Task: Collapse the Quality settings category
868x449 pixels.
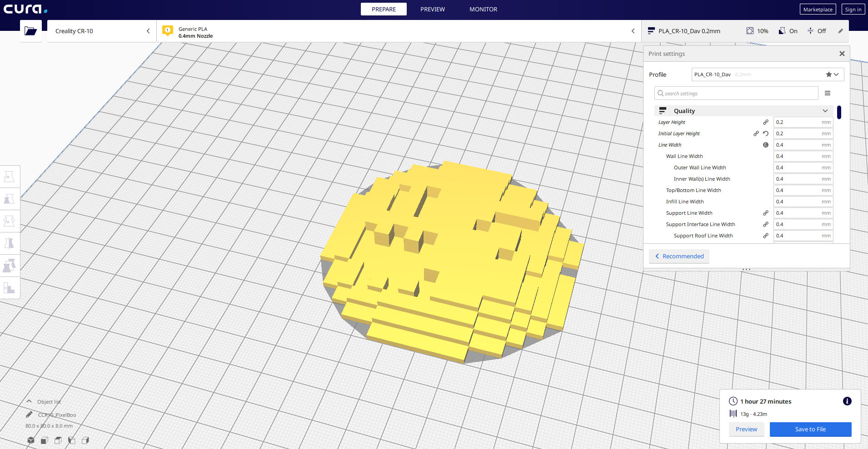Action: tap(743, 111)
